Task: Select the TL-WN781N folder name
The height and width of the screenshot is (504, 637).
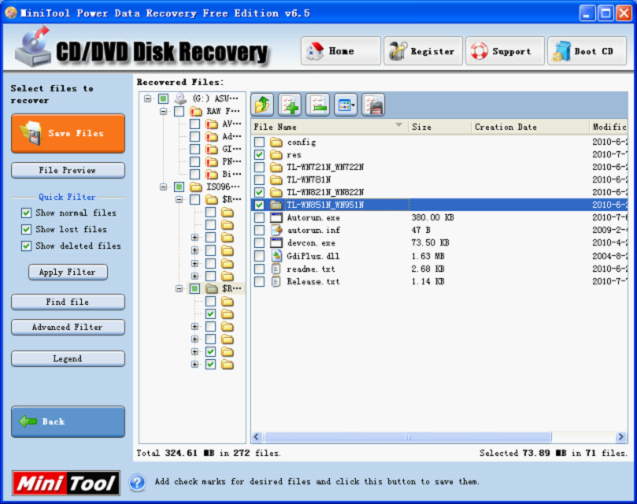Action: tap(309, 180)
